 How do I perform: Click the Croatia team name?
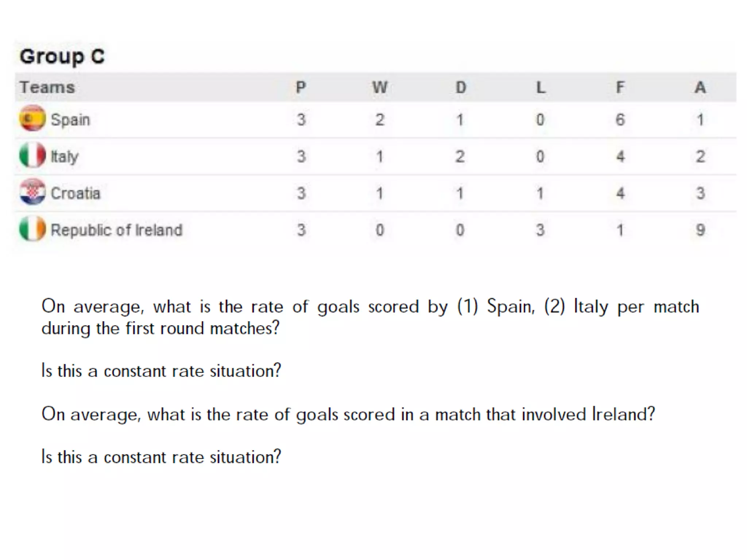coord(76,193)
